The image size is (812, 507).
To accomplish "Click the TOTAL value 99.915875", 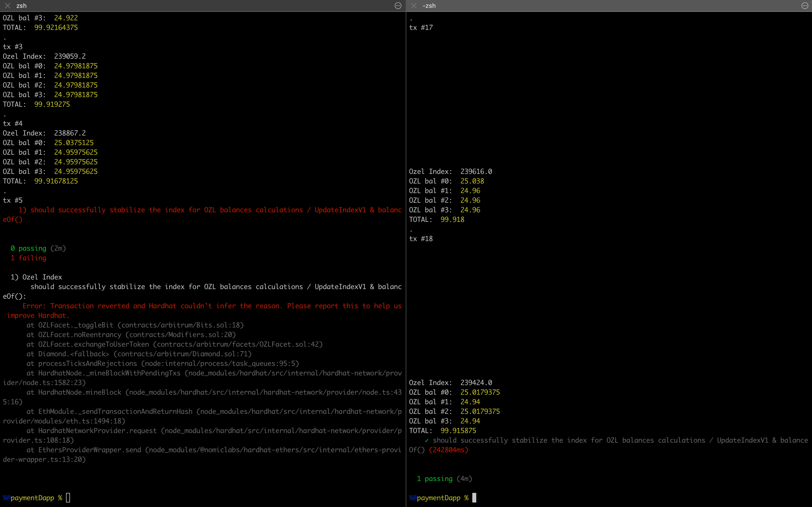I will click(x=458, y=430).
